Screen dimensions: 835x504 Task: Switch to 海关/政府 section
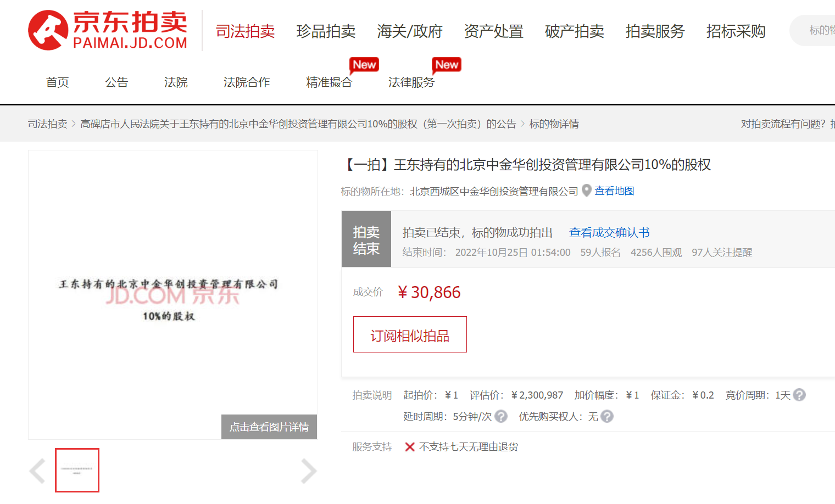point(410,31)
